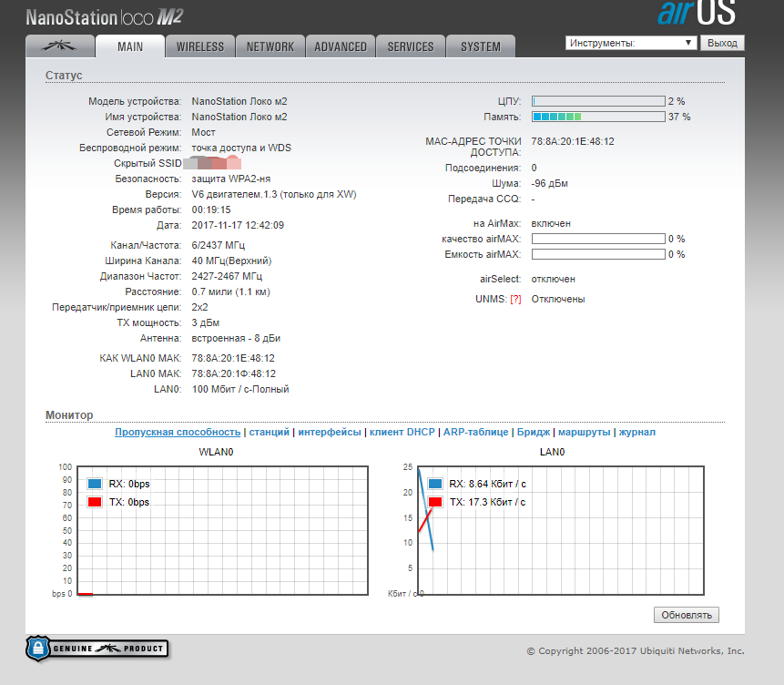Go to the NETWORK tab
This screenshot has height=685, width=784.
tap(270, 46)
